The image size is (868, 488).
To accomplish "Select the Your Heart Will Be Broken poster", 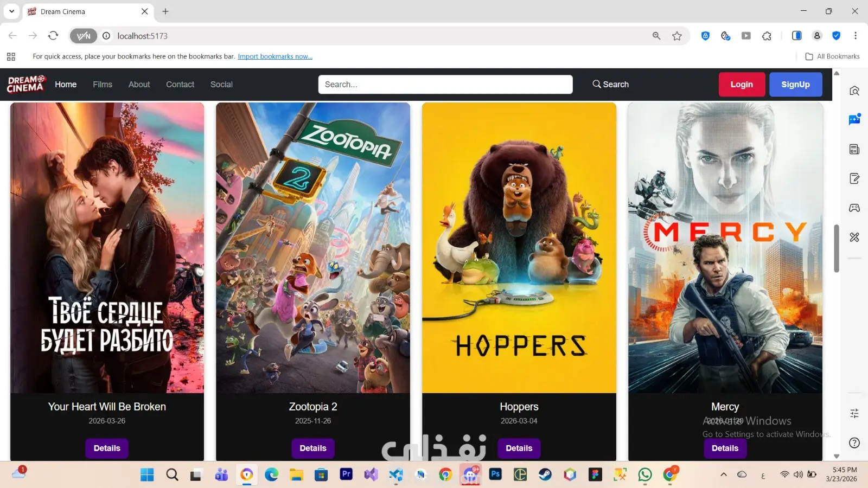I will (107, 248).
